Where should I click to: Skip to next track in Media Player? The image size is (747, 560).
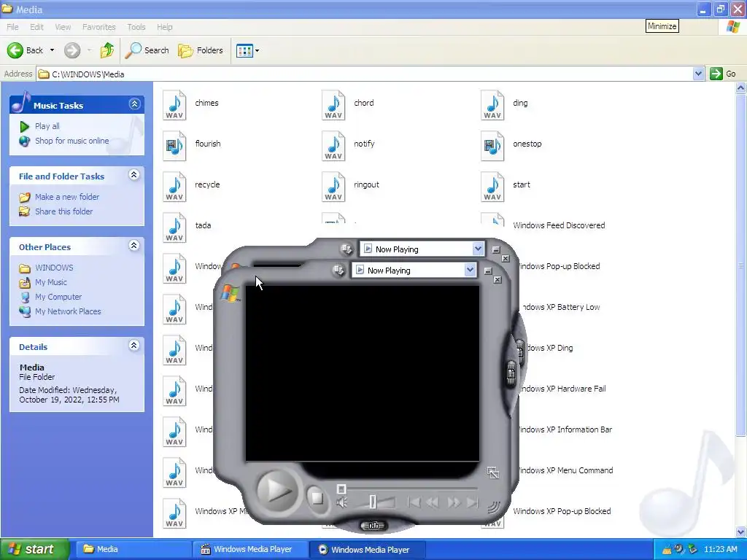472,502
